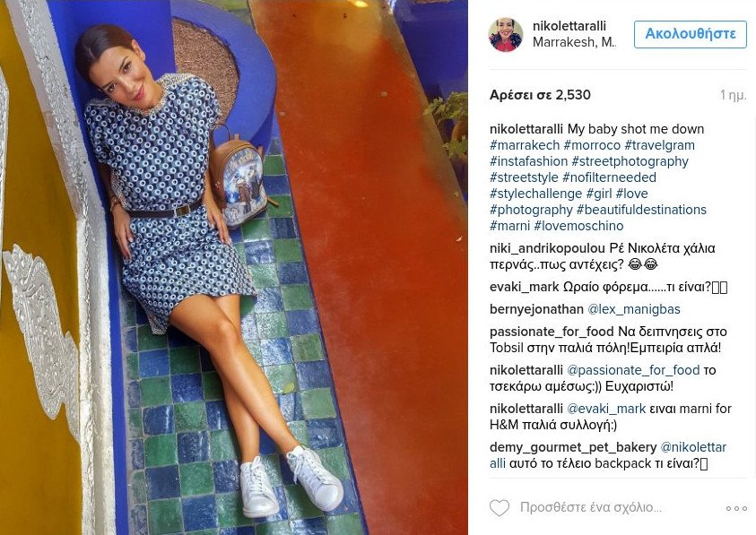Viewport: 756px width, 535px height.
Task: Click the main post photo
Action: [x=234, y=267]
